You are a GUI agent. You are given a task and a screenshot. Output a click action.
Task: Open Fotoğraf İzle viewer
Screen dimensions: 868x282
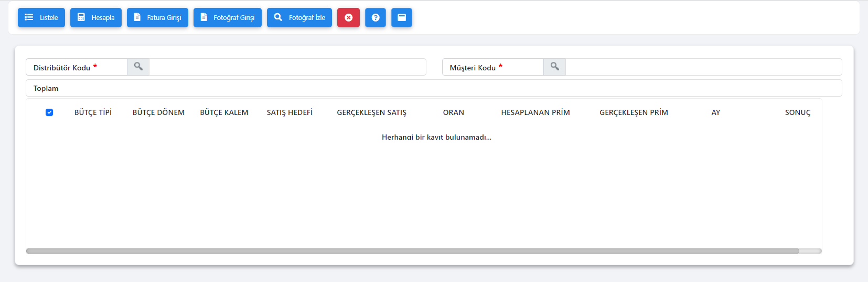(299, 17)
